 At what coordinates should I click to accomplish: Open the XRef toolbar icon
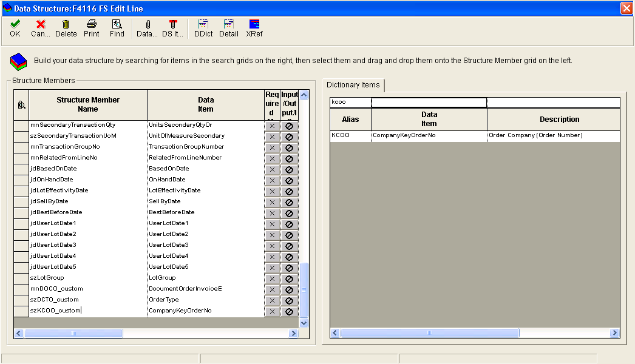(x=254, y=24)
